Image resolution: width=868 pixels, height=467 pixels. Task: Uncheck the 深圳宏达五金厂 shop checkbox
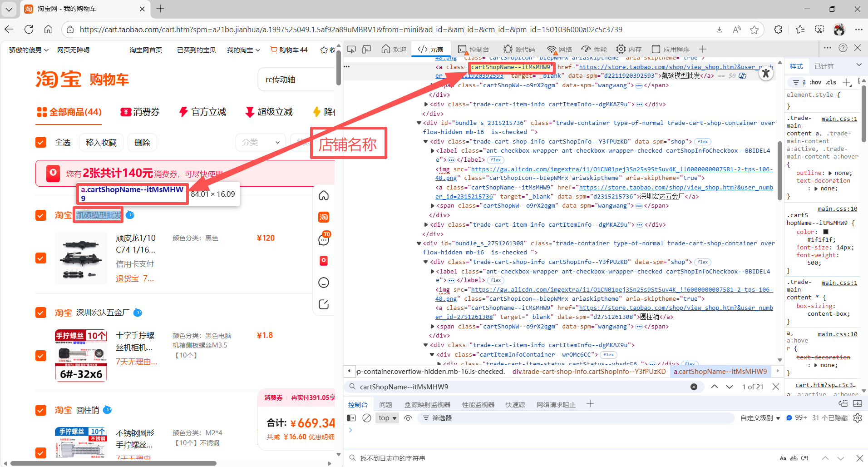(41, 313)
